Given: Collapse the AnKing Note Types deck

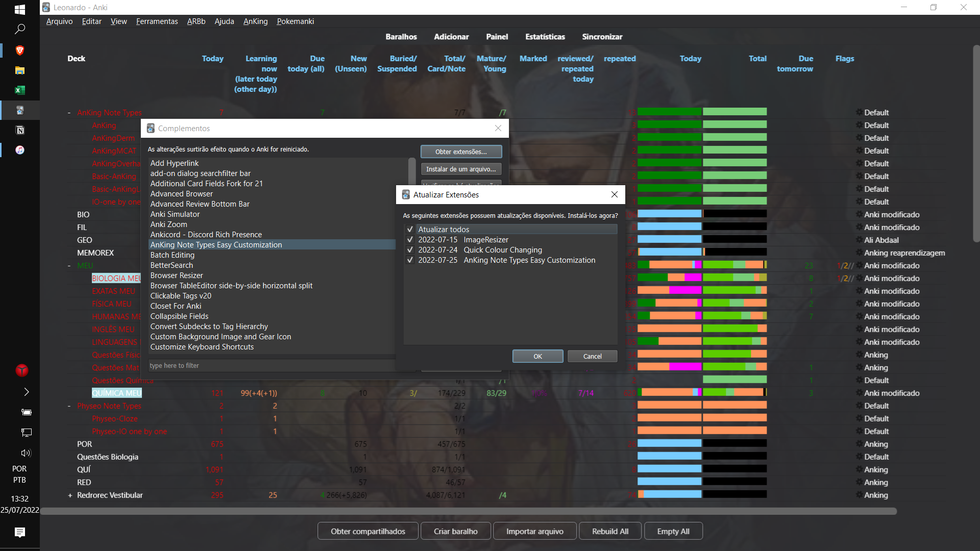Looking at the screenshot, I should (x=69, y=113).
